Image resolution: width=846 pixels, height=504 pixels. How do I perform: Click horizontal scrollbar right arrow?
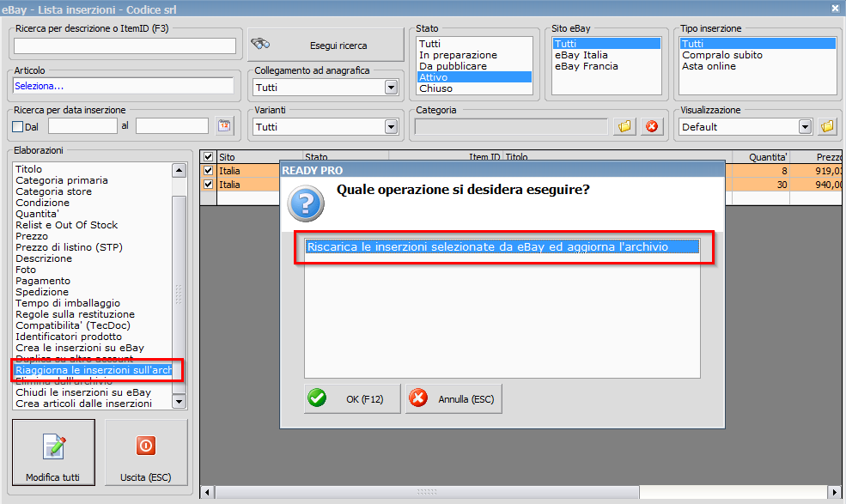click(835, 492)
